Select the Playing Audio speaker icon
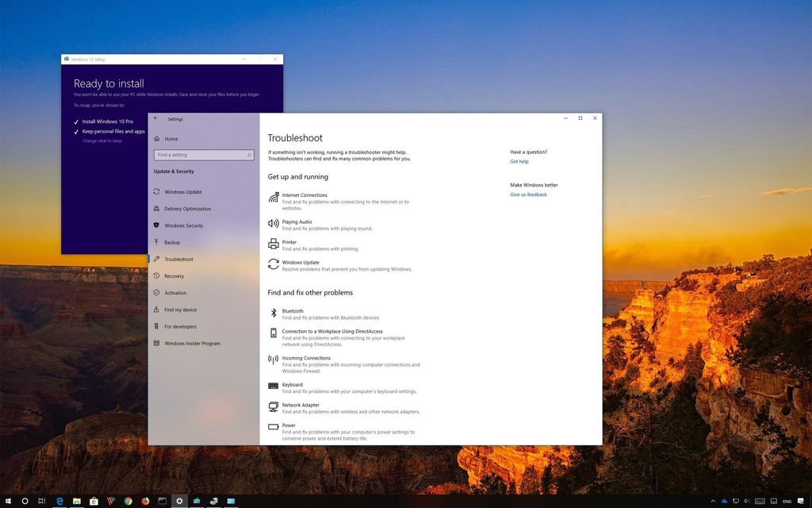The height and width of the screenshot is (508, 812). (273, 223)
